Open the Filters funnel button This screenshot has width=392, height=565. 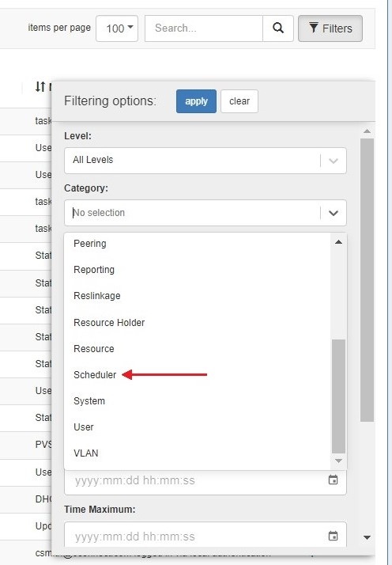click(x=330, y=28)
